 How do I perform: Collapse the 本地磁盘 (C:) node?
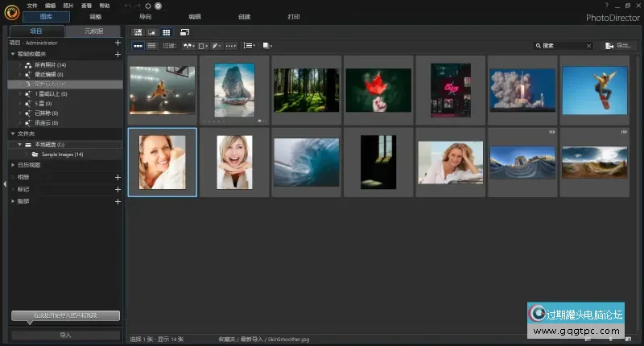(x=19, y=145)
